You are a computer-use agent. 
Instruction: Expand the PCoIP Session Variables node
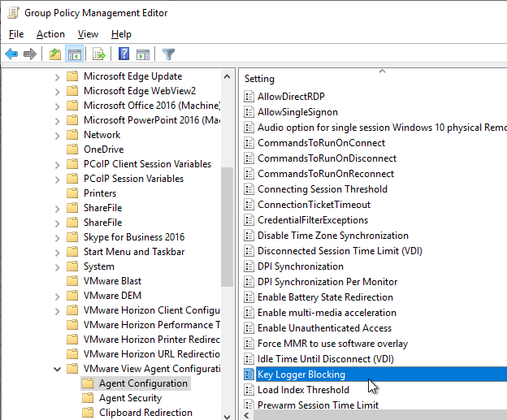pyautogui.click(x=57, y=180)
